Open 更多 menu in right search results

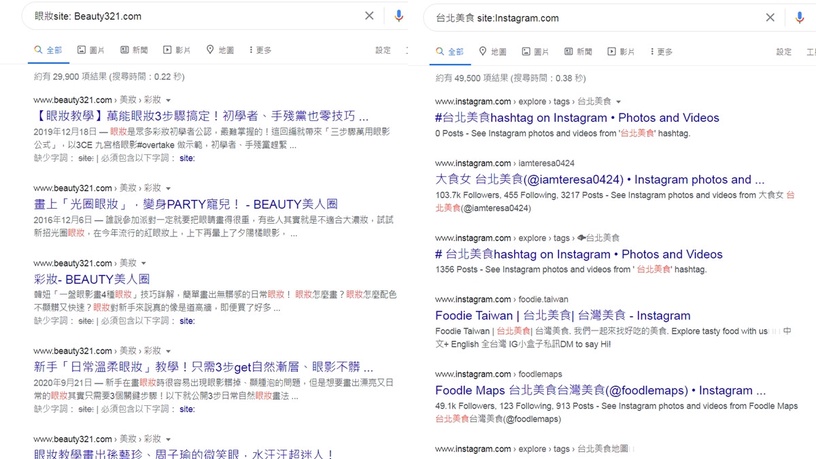coord(661,52)
